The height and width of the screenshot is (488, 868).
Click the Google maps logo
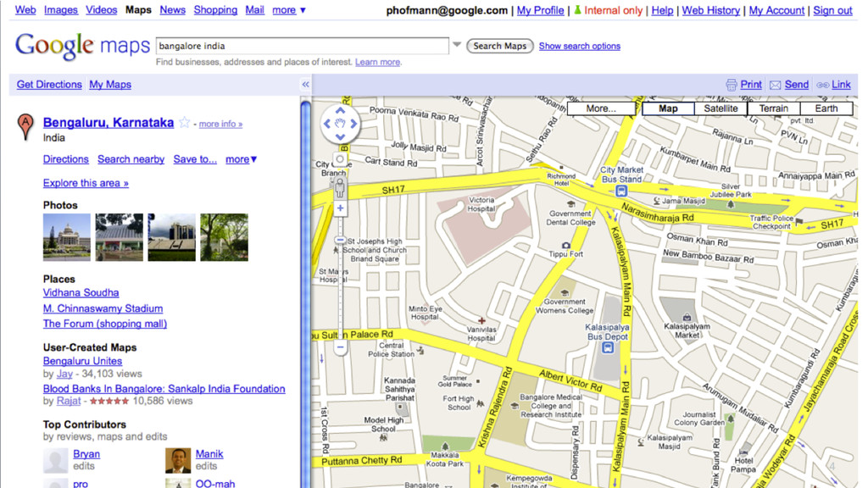[x=82, y=47]
